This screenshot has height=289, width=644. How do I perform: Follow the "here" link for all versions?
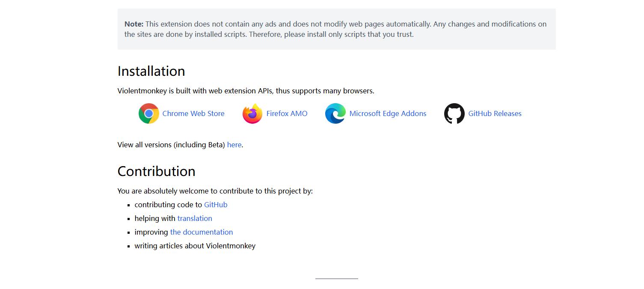(x=234, y=145)
